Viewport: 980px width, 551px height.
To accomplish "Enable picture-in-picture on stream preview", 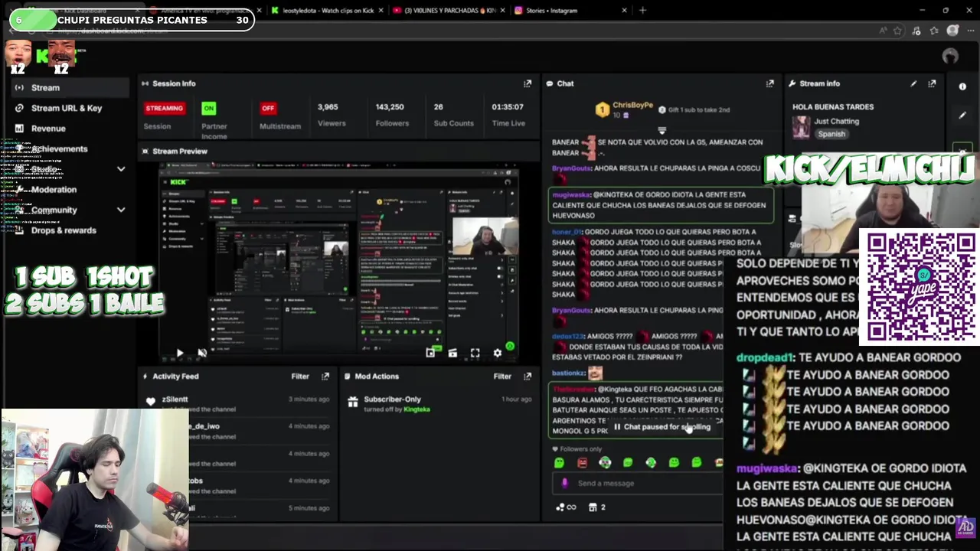I will [x=430, y=353].
